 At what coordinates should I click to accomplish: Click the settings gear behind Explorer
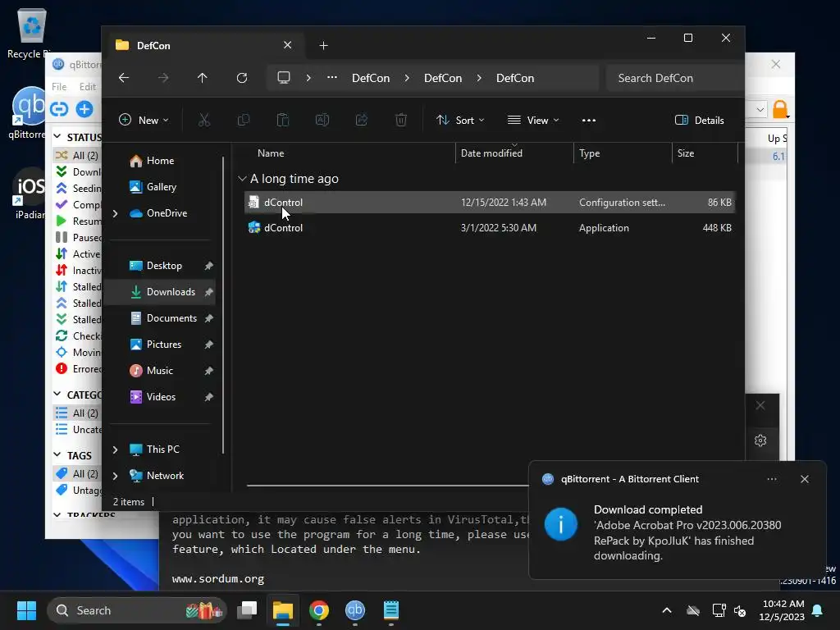(760, 441)
